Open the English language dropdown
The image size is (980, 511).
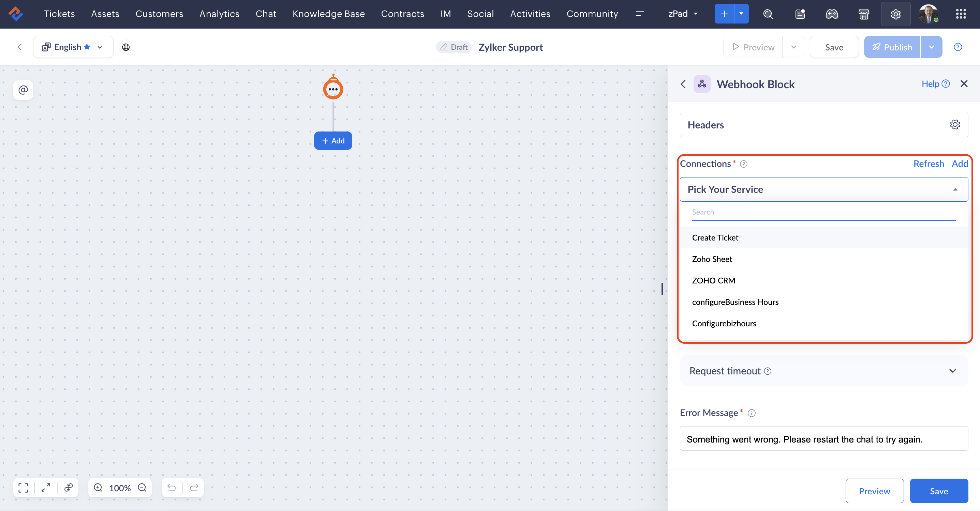point(73,47)
